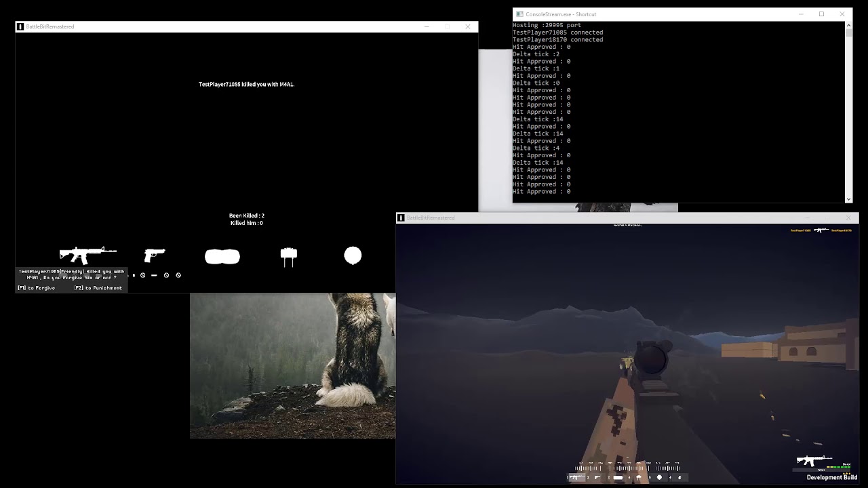
Task: Click the compass heading strip in gameplay window
Action: (628, 468)
